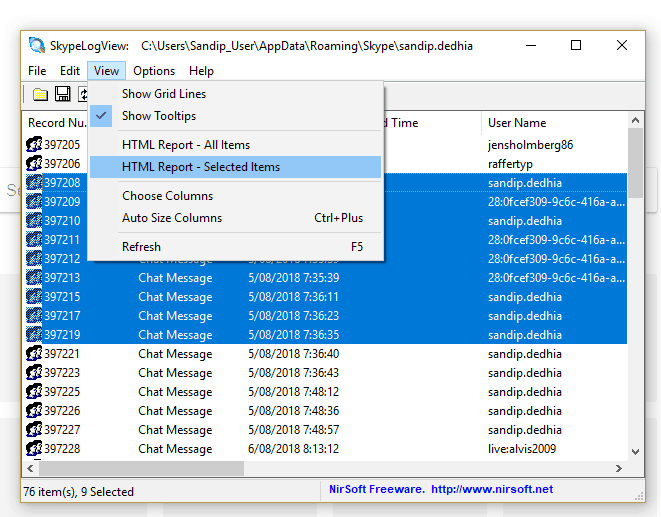The image size is (661, 517).
Task: Select user name jensholmberg86
Action: click(x=530, y=145)
